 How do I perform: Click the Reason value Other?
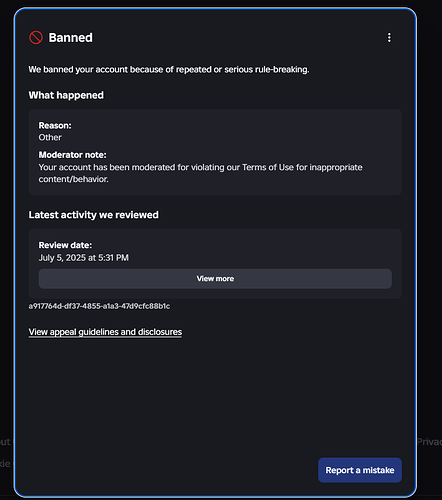50,137
